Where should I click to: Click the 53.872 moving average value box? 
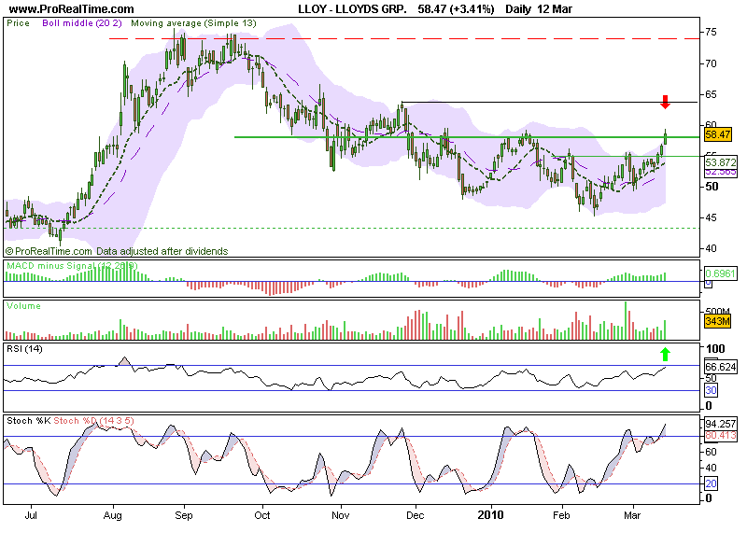tap(720, 162)
